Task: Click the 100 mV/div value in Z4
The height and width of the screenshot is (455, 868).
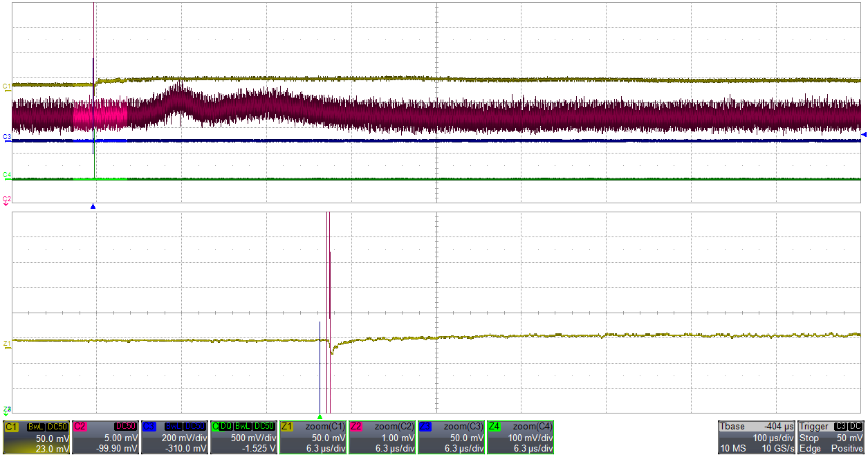Action: point(531,438)
